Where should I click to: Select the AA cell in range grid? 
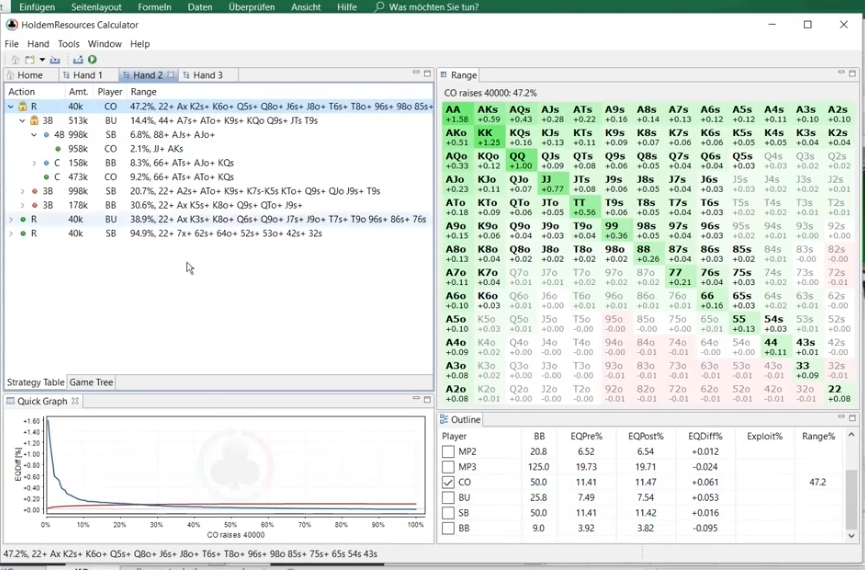pos(457,114)
